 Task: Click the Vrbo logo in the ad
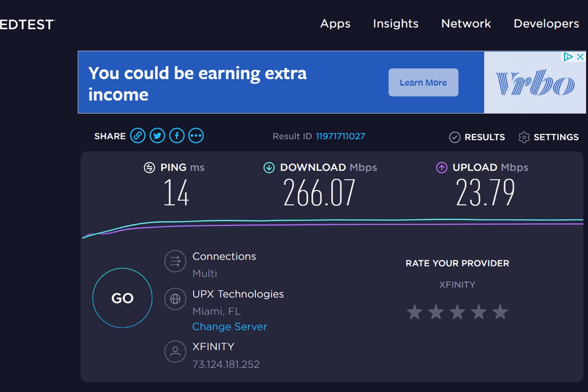tap(535, 83)
